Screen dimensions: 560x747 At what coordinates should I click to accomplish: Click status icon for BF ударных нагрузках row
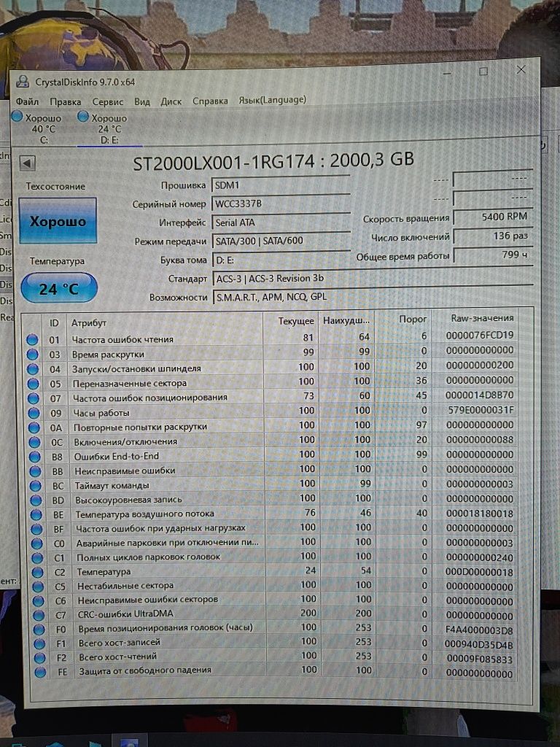click(36, 530)
